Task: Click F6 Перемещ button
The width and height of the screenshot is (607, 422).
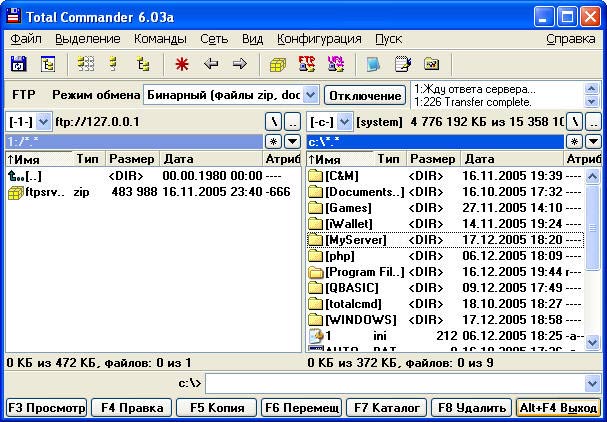Action: [301, 408]
